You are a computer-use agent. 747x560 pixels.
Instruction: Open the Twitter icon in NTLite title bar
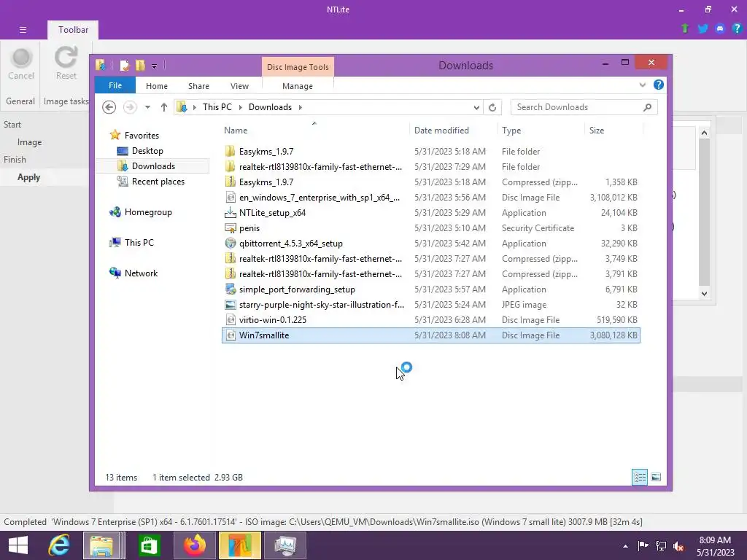(703, 28)
